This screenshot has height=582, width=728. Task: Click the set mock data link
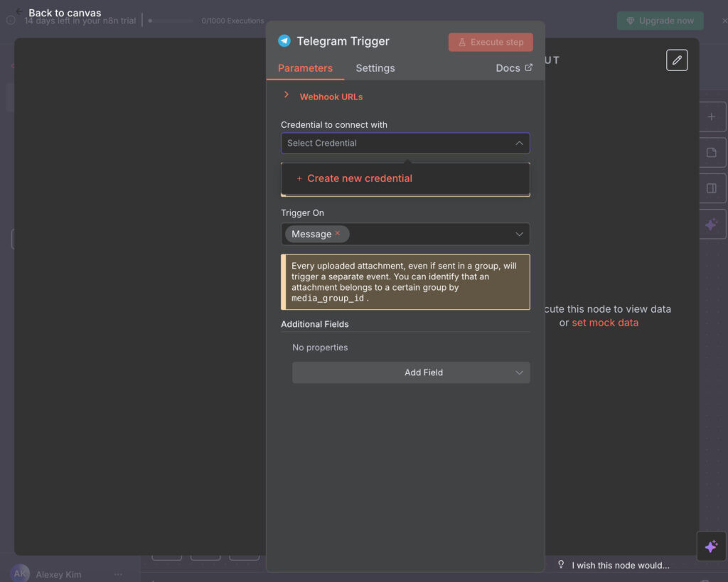tap(605, 323)
